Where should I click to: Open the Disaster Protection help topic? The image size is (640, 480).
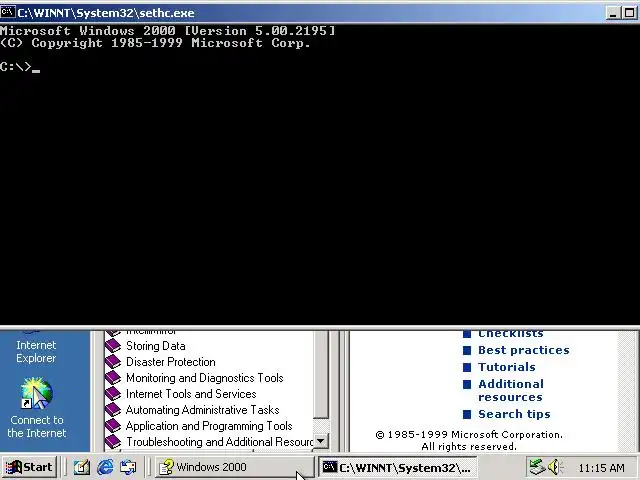click(171, 362)
